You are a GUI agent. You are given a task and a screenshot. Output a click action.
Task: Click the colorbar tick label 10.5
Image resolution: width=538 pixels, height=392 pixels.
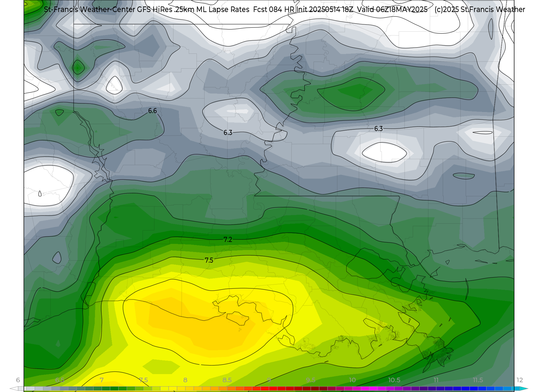(394, 380)
